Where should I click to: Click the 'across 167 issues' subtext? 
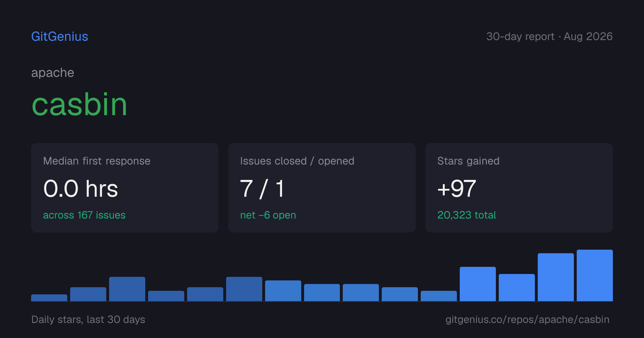click(x=84, y=215)
